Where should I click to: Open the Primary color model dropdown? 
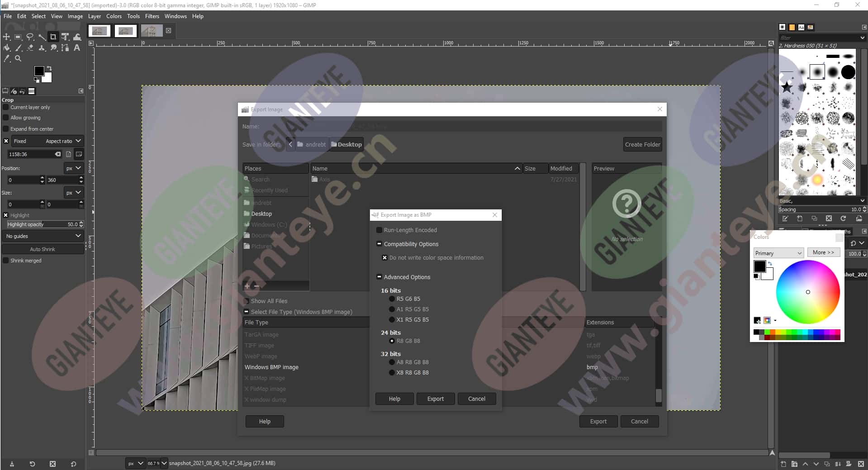click(x=778, y=253)
